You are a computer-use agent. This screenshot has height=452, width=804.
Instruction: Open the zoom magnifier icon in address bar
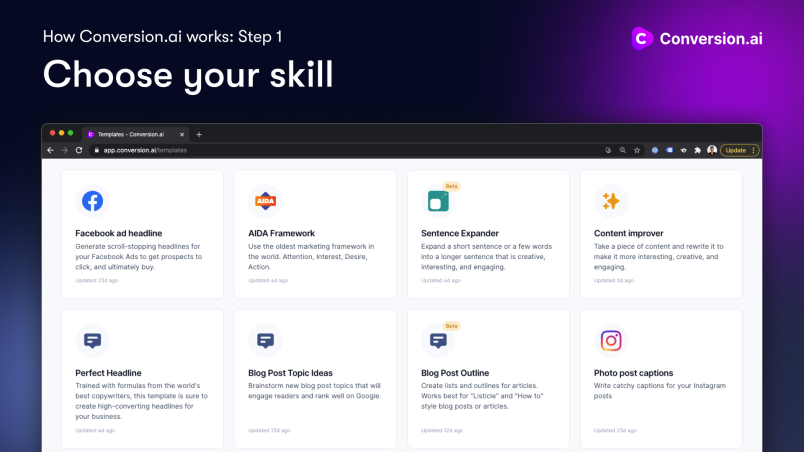622,150
